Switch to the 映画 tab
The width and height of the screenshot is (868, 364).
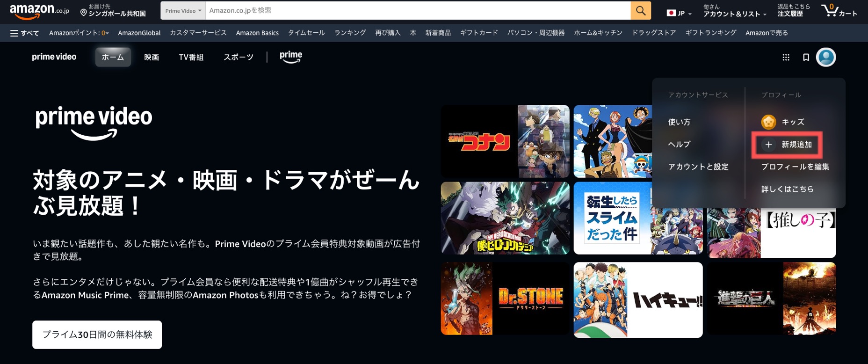tap(152, 57)
